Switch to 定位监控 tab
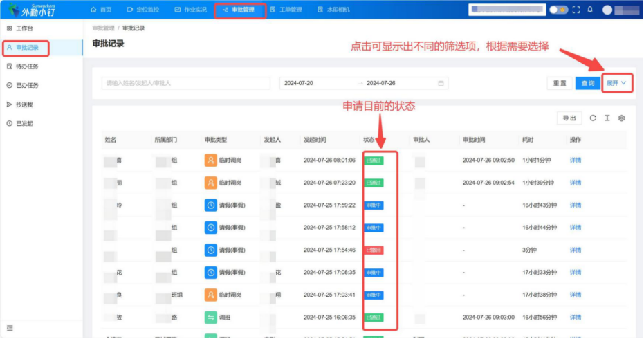The width and height of the screenshot is (644, 339). tap(143, 10)
